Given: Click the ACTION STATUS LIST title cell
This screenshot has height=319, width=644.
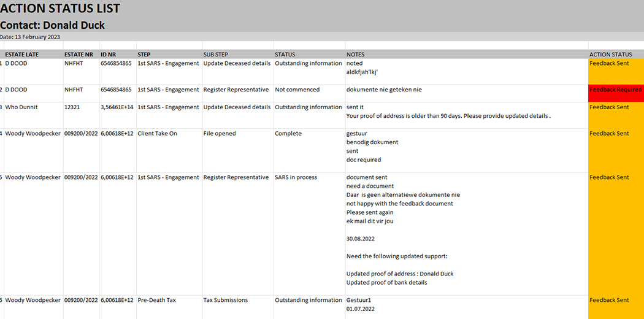Looking at the screenshot, I should 60,9.
